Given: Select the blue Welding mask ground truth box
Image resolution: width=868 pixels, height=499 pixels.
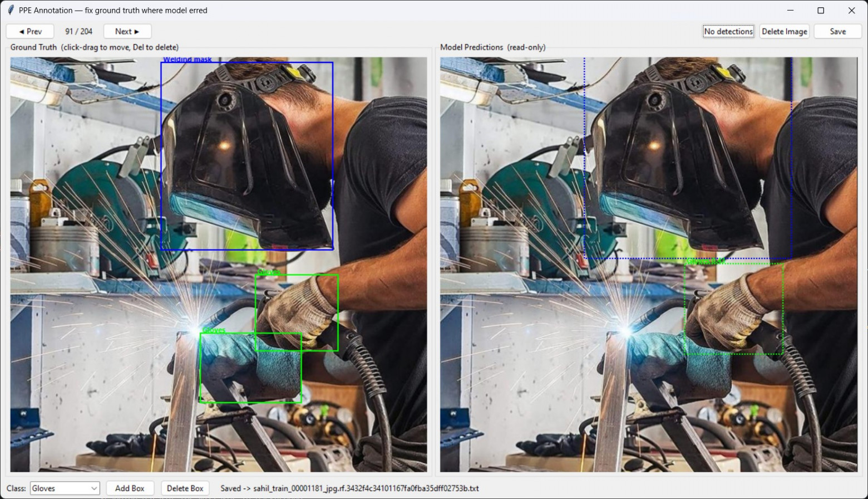Looking at the screenshot, I should point(247,156).
